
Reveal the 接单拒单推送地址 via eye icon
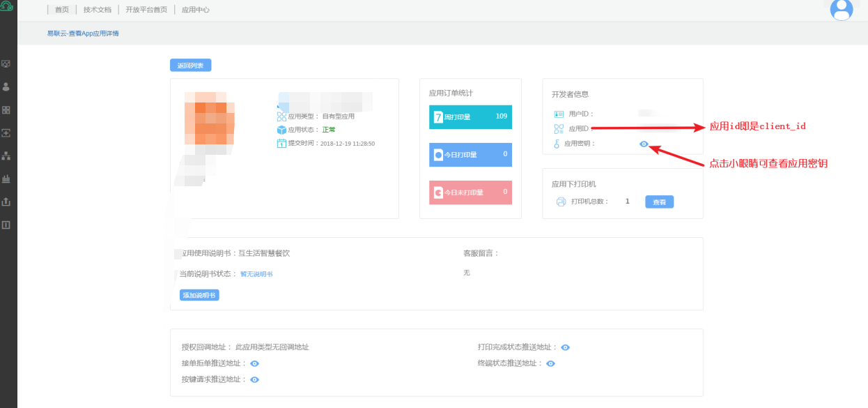pyautogui.click(x=255, y=363)
